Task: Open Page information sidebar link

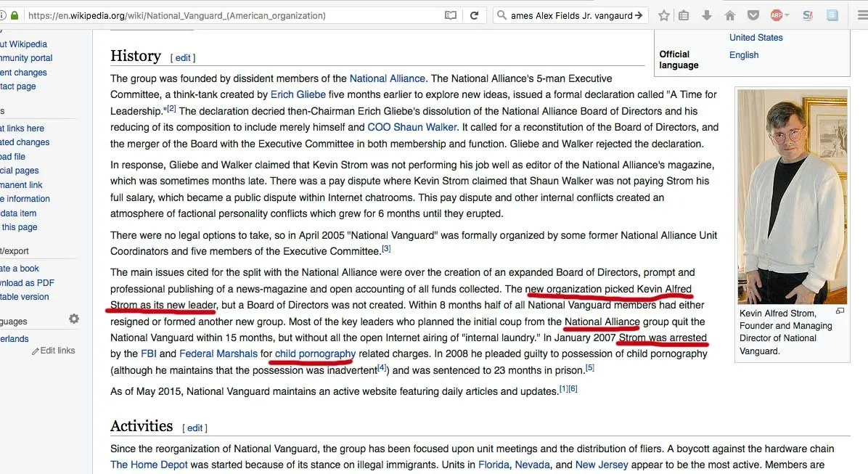Action: [25, 199]
